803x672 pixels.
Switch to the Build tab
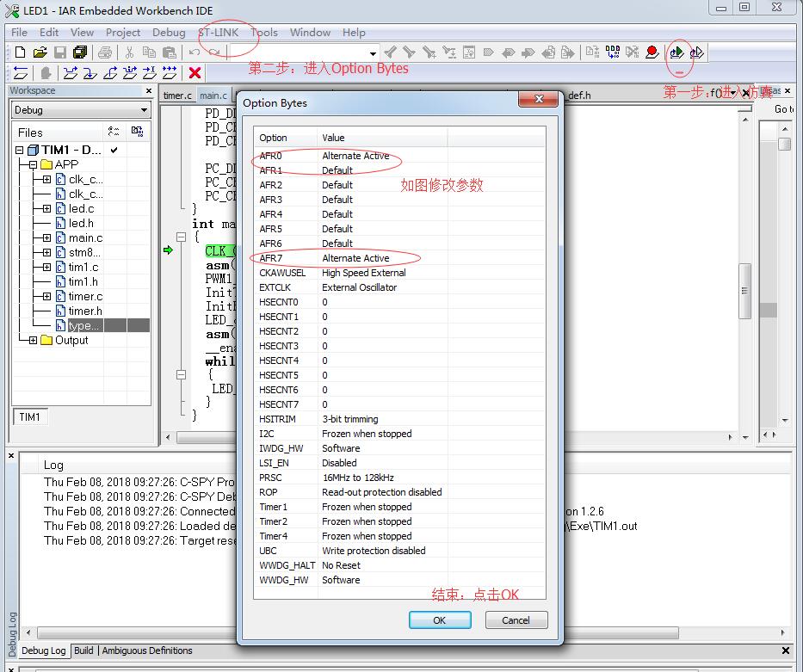[83, 650]
